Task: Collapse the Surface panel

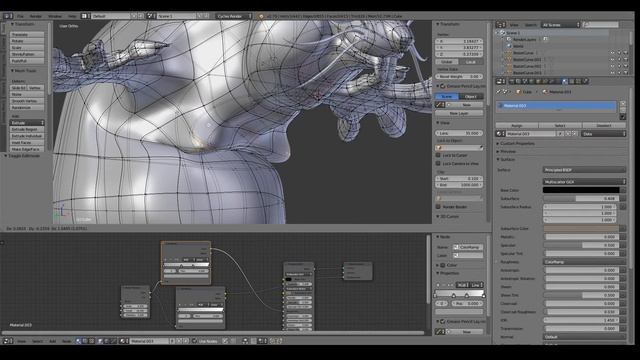Action: click(x=505, y=160)
